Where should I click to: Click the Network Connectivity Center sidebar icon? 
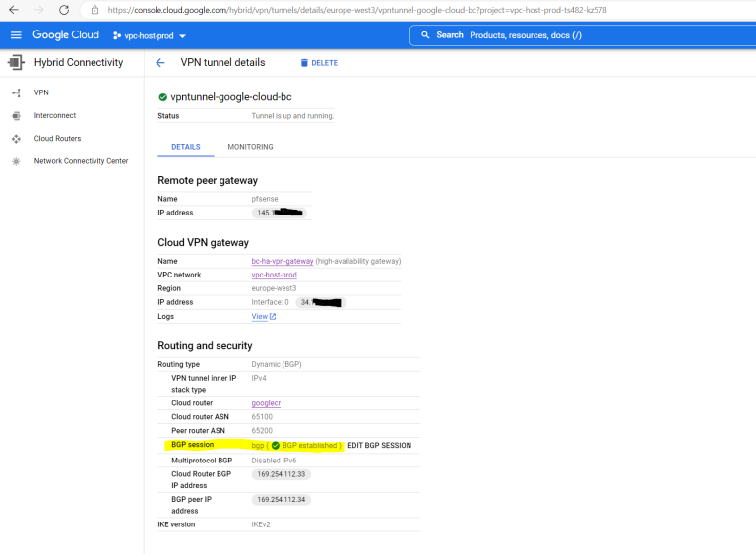16,161
